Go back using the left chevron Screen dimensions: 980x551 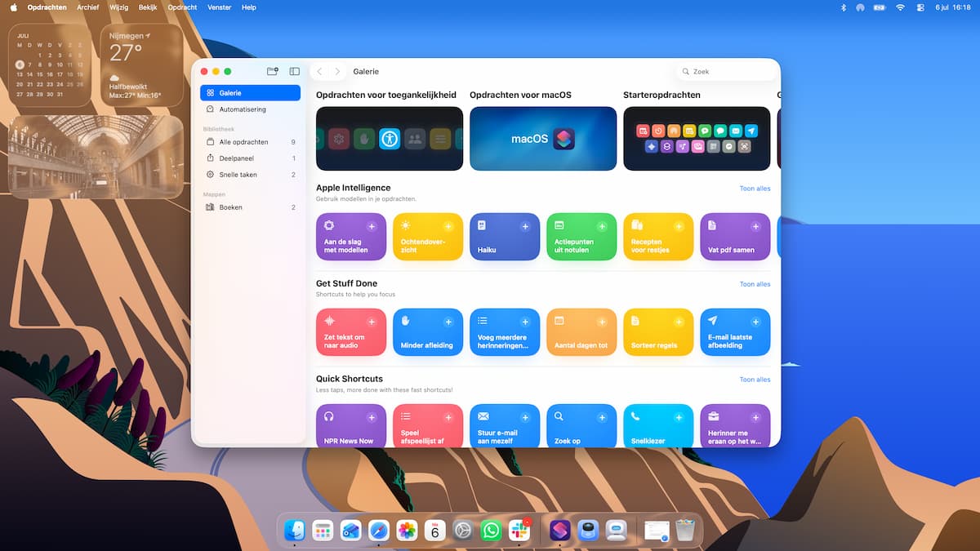[319, 72]
